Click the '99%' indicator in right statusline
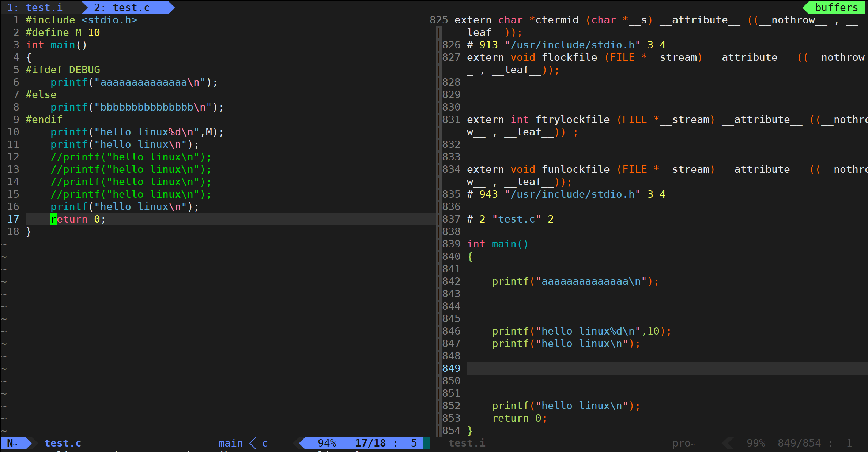The image size is (868, 452). [756, 443]
